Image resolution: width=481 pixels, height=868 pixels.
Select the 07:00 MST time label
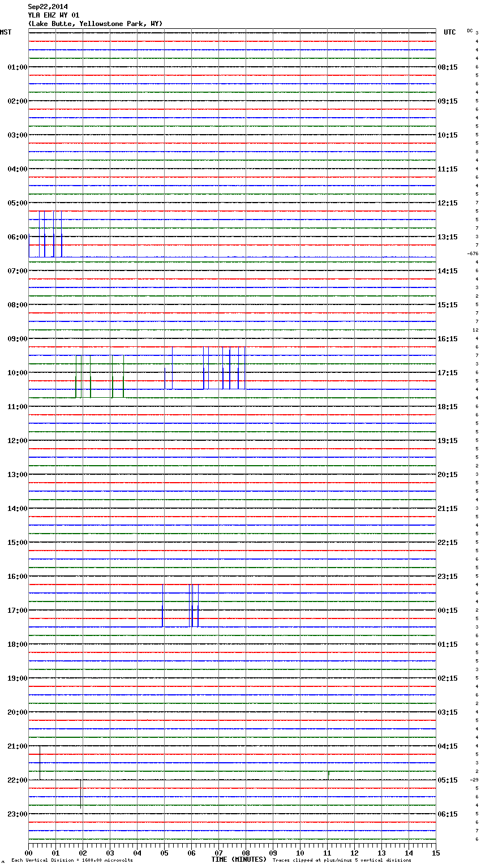(18, 271)
